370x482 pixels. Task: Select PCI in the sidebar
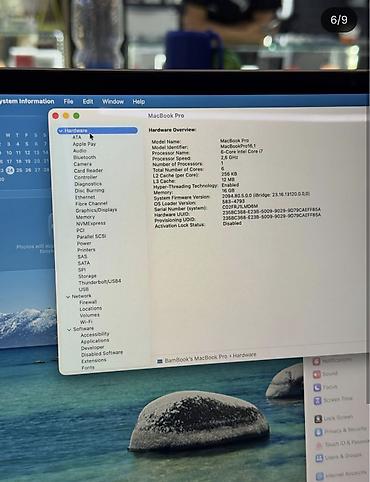coord(80,230)
